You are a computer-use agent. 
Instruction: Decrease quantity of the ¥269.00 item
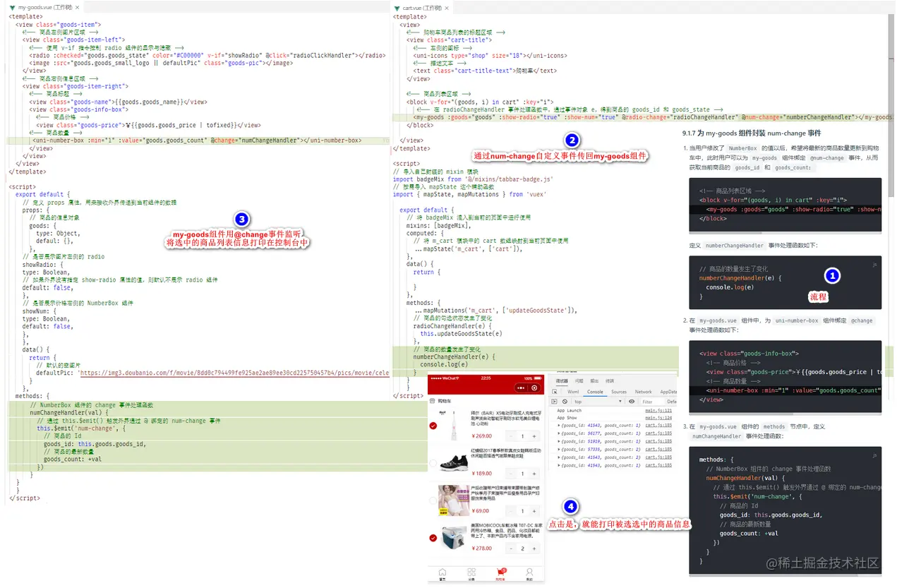tap(511, 436)
